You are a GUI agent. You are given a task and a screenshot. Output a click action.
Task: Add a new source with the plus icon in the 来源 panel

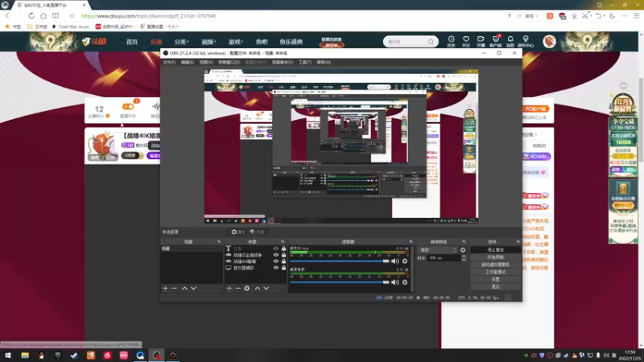tap(229, 289)
